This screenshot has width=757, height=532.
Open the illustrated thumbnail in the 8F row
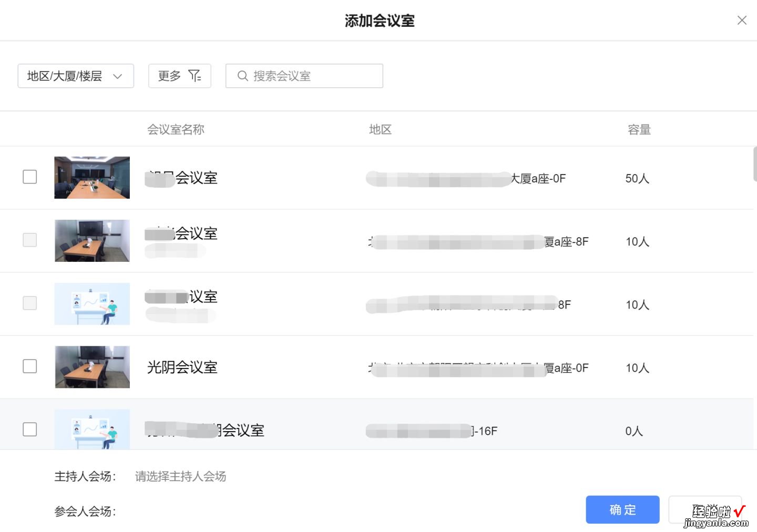click(x=92, y=303)
